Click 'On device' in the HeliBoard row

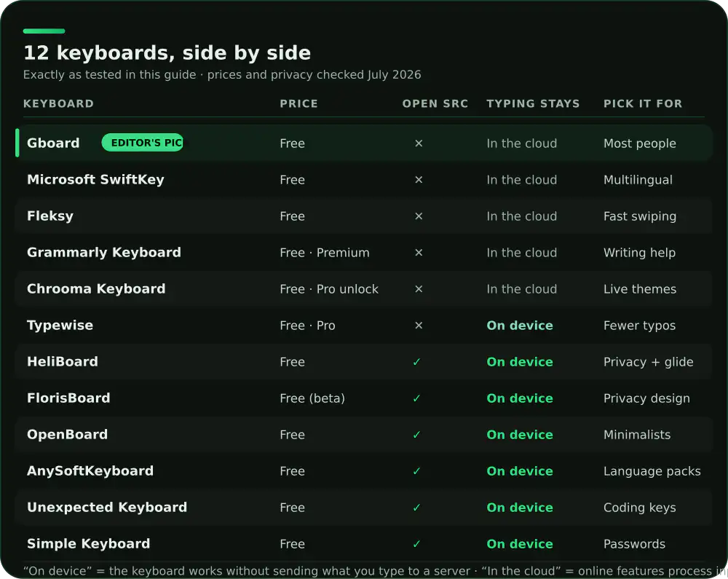click(x=520, y=362)
